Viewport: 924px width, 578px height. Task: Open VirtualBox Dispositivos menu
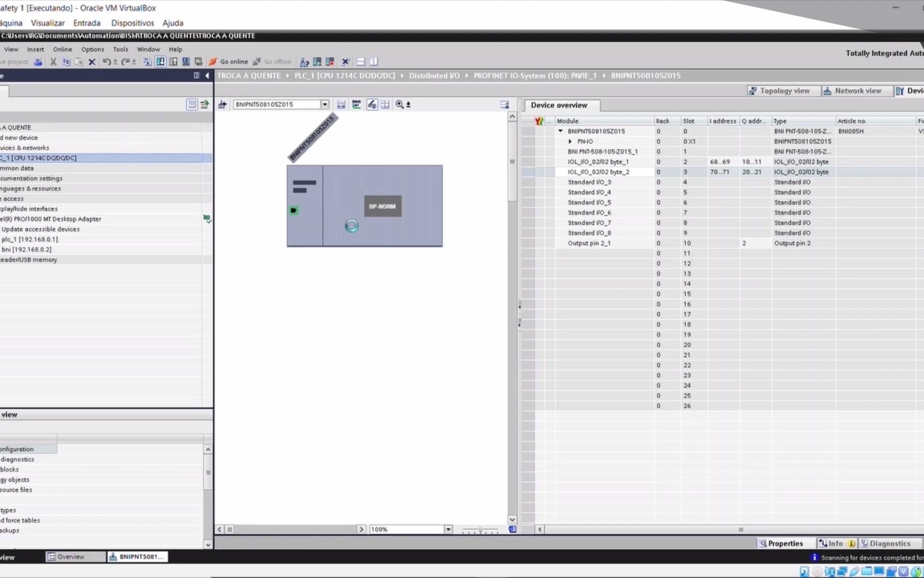click(x=132, y=23)
